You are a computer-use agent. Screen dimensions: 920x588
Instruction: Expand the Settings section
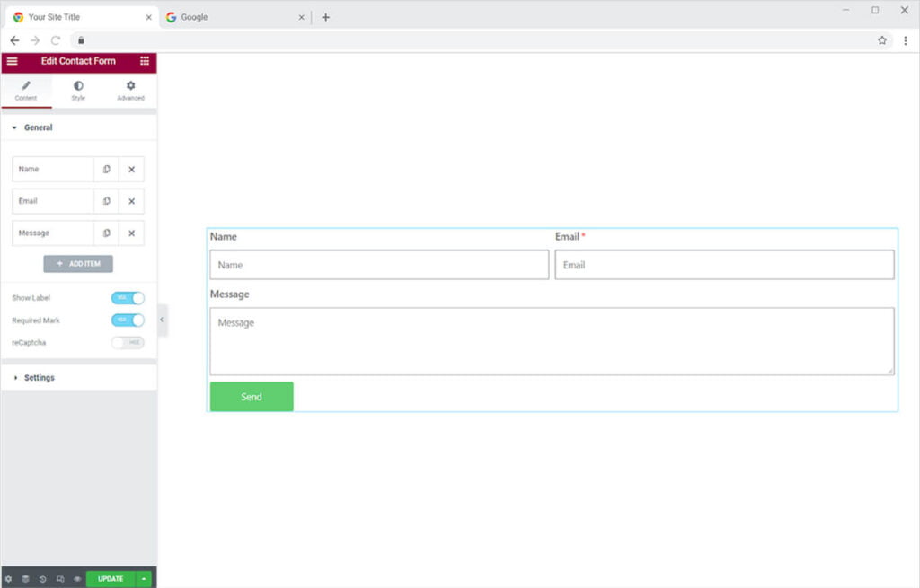(39, 378)
